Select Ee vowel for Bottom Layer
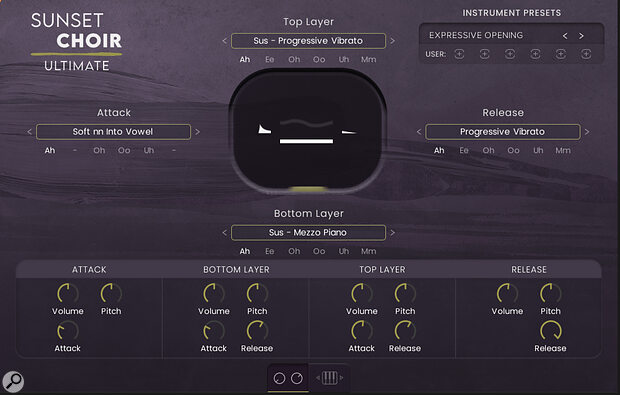 click(270, 251)
